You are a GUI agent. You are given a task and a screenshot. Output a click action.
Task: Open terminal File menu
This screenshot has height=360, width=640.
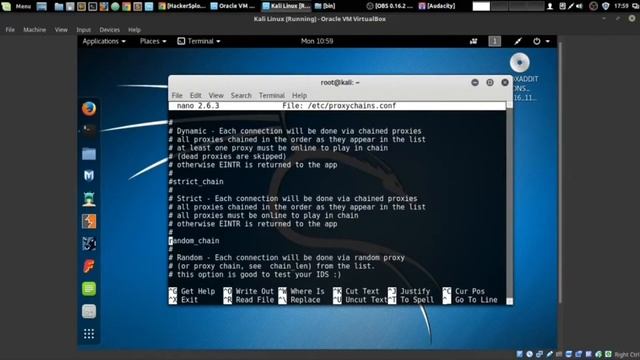coord(177,96)
